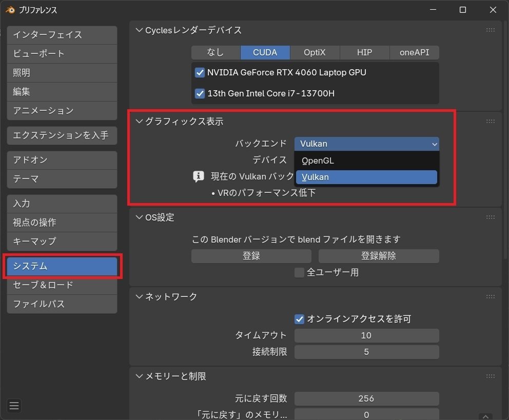Disable the オンラインアクセスを許可 checkbox
509x420 pixels.
[x=299, y=319]
